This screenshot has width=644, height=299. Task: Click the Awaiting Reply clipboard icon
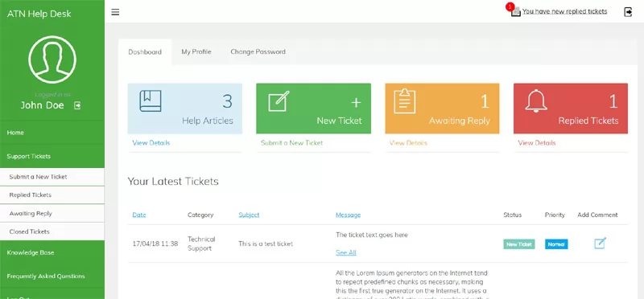(x=405, y=101)
